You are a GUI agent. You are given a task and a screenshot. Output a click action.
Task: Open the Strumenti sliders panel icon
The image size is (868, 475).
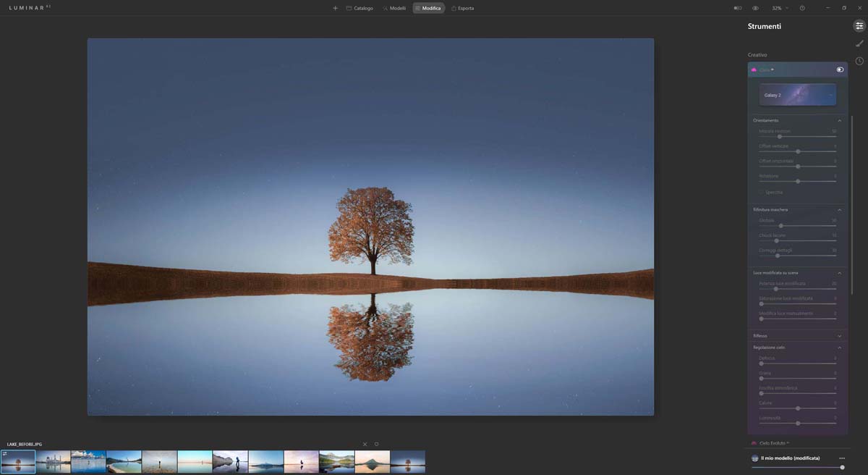tap(859, 26)
